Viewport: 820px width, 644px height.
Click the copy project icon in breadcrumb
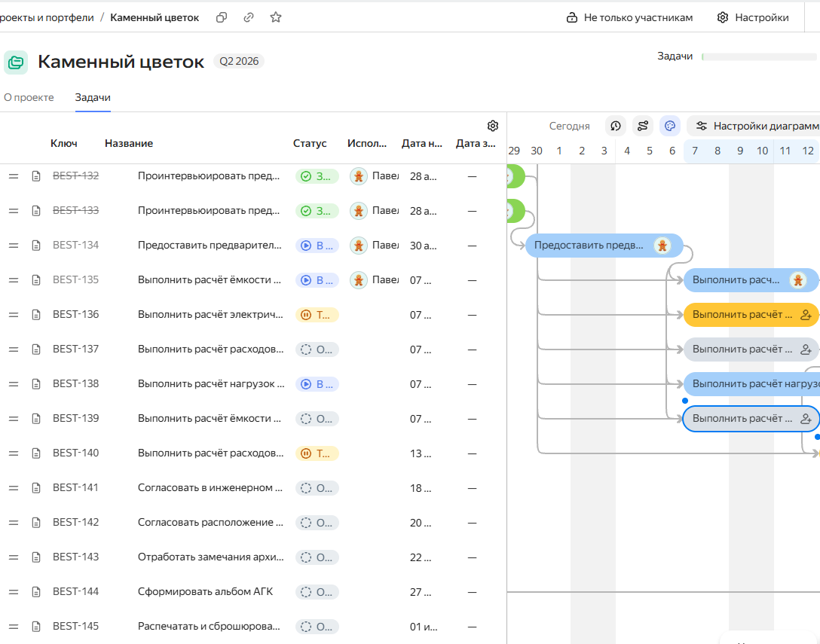coord(222,17)
